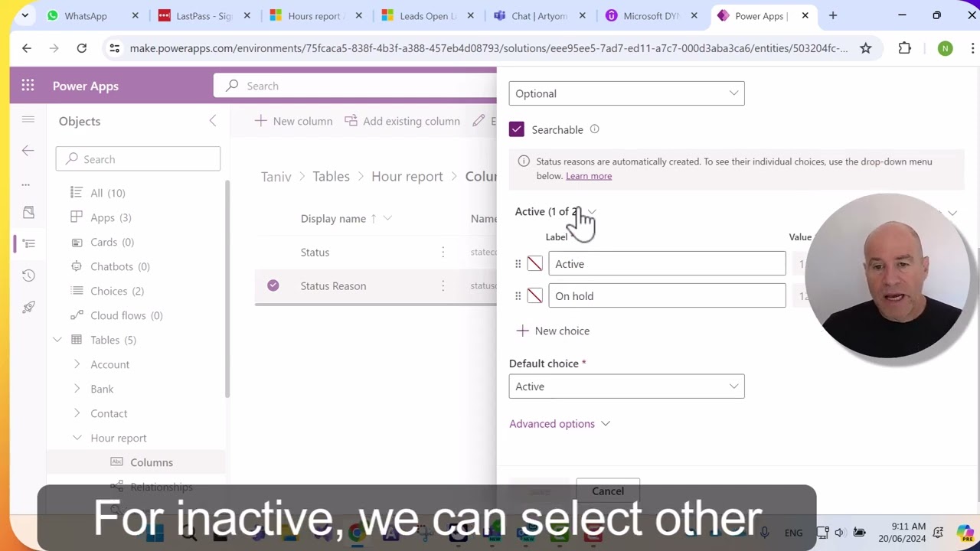Viewport: 980px width, 551px height.
Task: Add a New choice
Action: (x=553, y=331)
